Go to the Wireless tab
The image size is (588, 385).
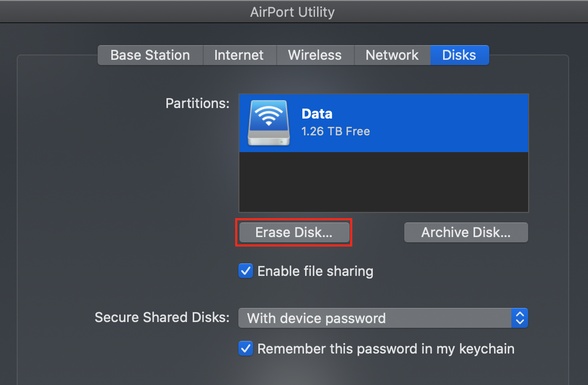click(x=314, y=55)
